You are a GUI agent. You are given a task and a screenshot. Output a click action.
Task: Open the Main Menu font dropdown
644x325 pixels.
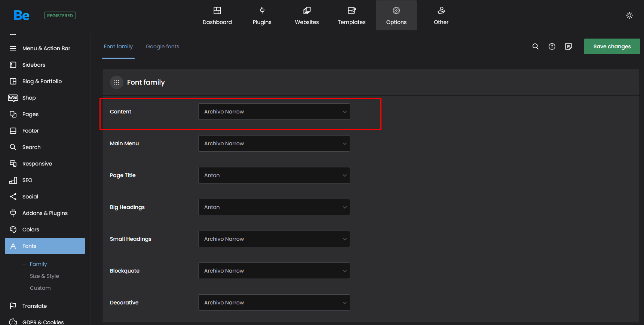click(274, 143)
